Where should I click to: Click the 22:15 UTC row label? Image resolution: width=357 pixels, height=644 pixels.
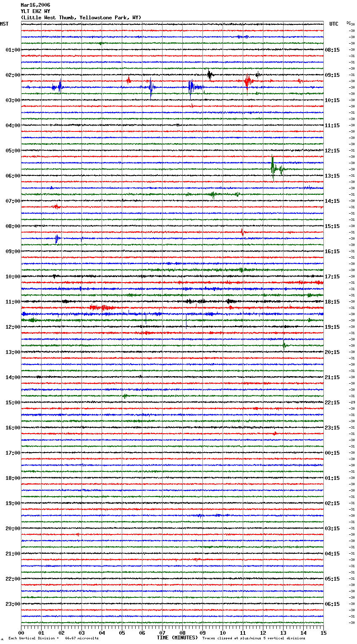[x=332, y=403]
